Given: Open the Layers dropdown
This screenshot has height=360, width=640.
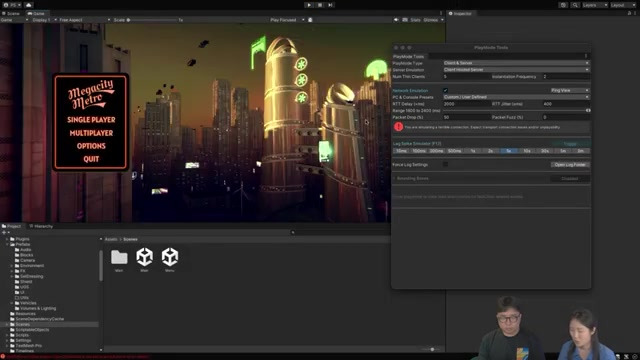Looking at the screenshot, I should click(595, 5).
